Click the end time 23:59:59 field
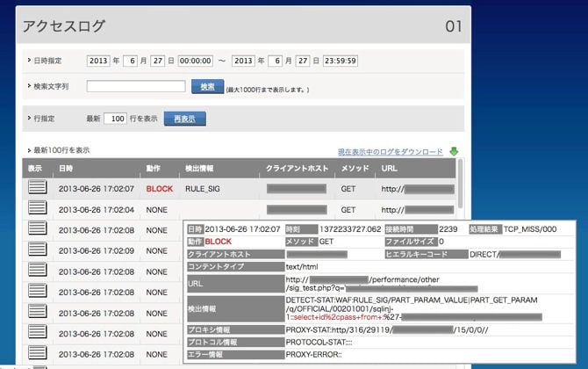The height and width of the screenshot is (369, 588). 341,61
